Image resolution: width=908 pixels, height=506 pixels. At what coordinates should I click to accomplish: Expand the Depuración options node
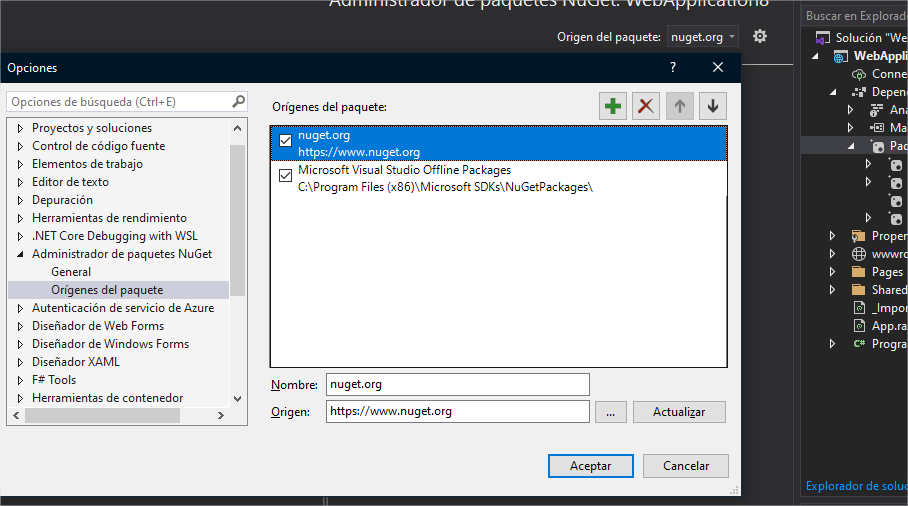pyautogui.click(x=21, y=200)
